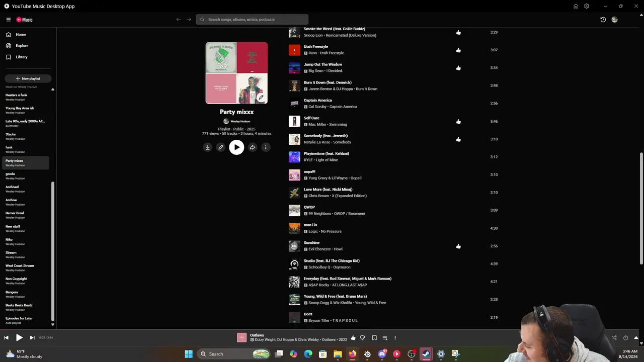Open Party mixxx more actions menu
The width and height of the screenshot is (644, 362).
(x=266, y=147)
